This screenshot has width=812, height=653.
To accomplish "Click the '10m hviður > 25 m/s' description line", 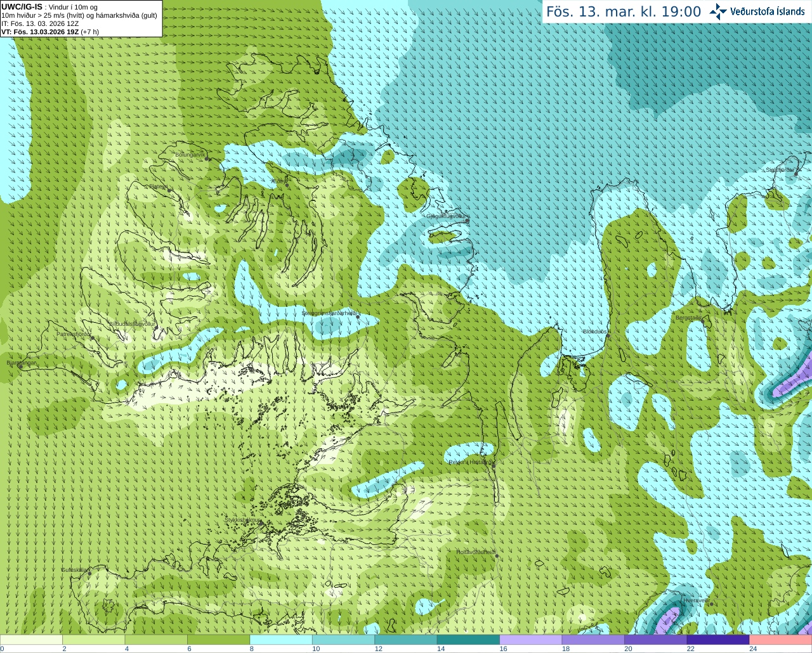I will (79, 15).
